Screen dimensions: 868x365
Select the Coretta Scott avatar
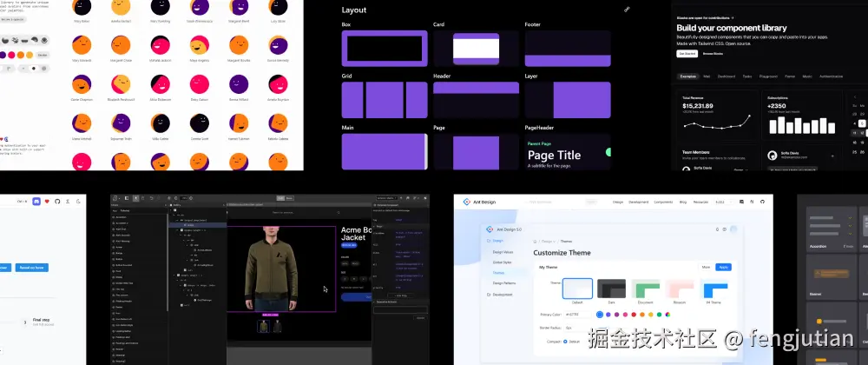(x=200, y=123)
